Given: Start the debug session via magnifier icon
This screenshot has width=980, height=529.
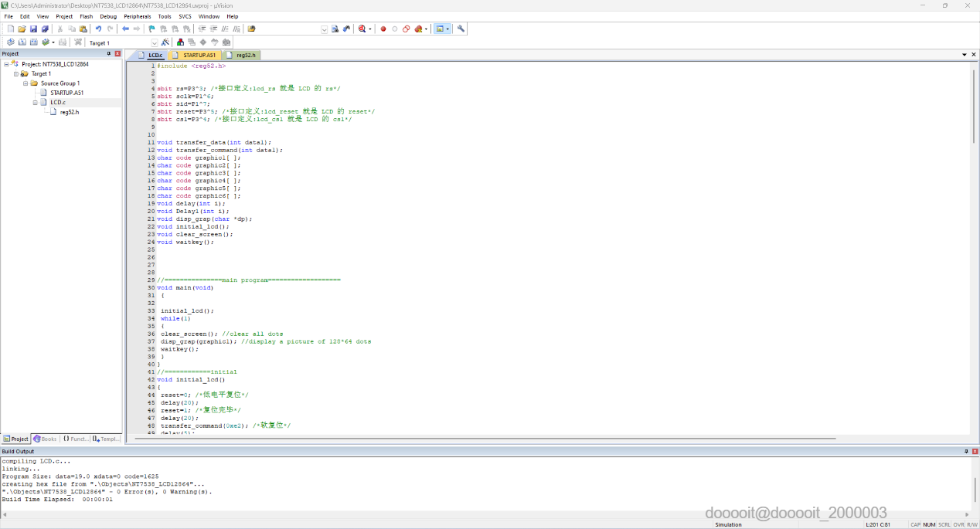Looking at the screenshot, I should (x=362, y=29).
